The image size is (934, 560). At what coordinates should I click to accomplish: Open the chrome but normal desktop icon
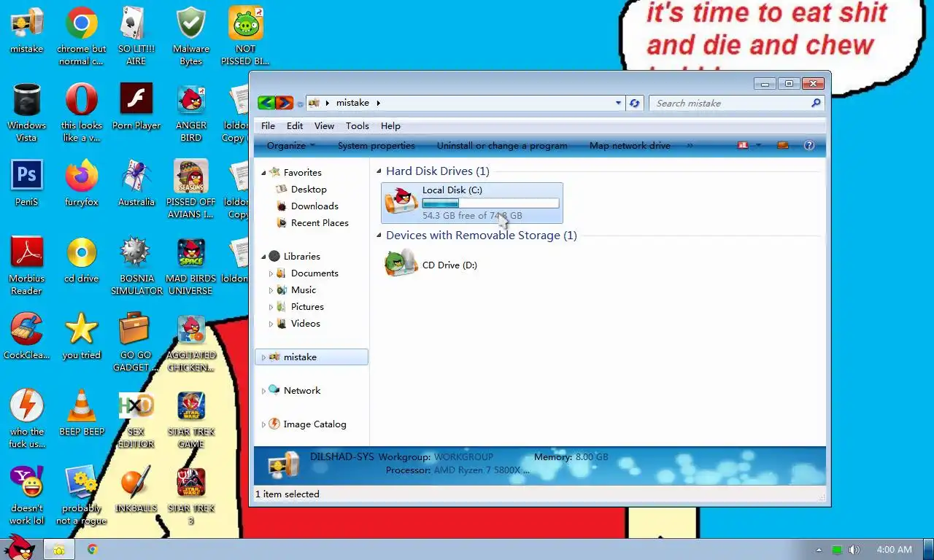click(81, 36)
